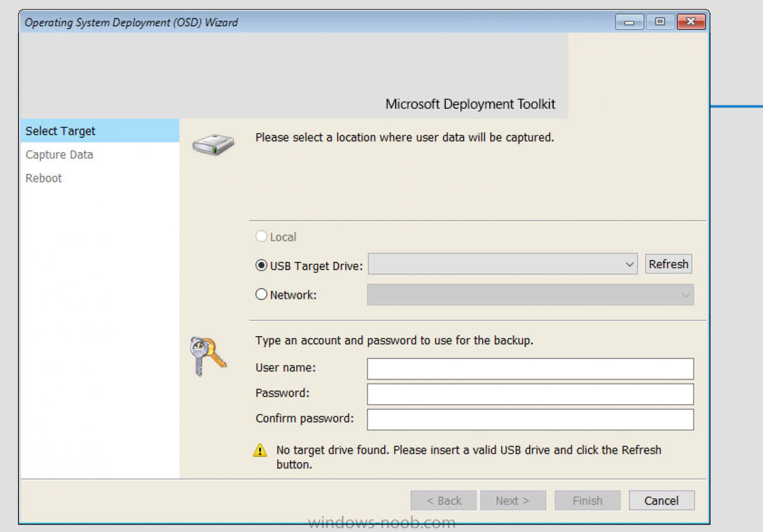Switch to the Capture Data step
763x532 pixels.
(x=59, y=154)
